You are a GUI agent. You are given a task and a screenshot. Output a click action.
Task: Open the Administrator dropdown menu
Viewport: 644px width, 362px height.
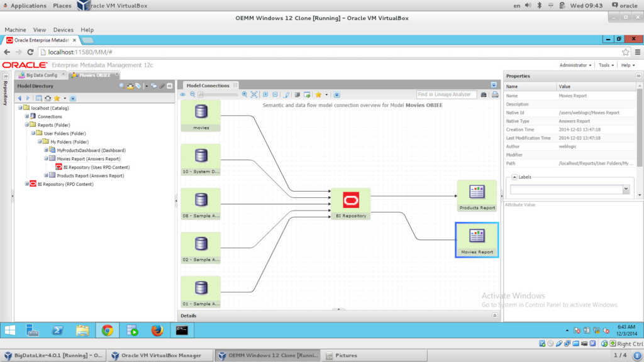[575, 65]
